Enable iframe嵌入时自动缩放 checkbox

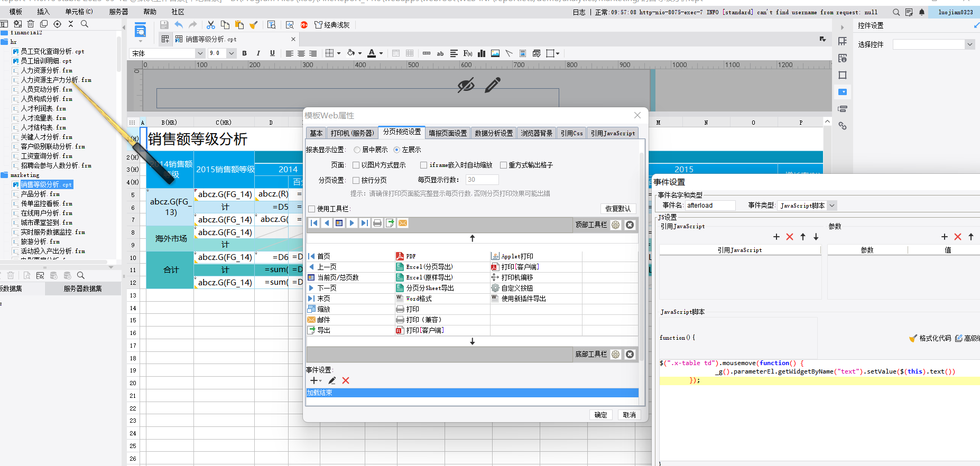pyautogui.click(x=423, y=165)
